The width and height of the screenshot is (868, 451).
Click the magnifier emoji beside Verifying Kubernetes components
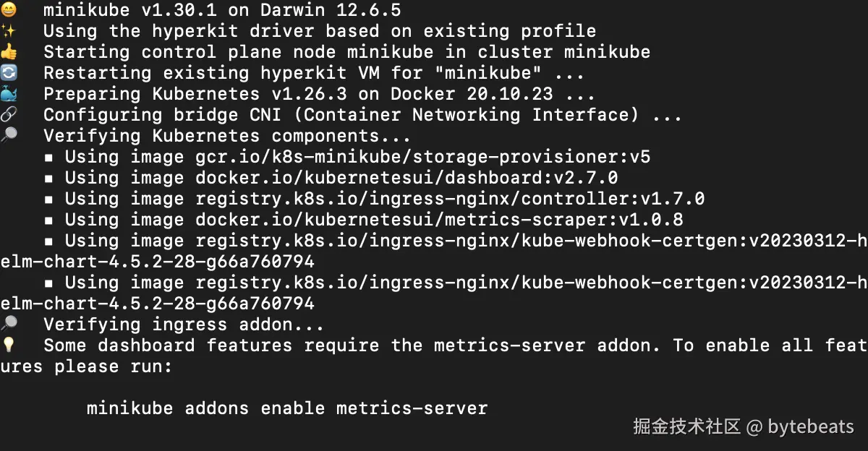[x=8, y=136]
